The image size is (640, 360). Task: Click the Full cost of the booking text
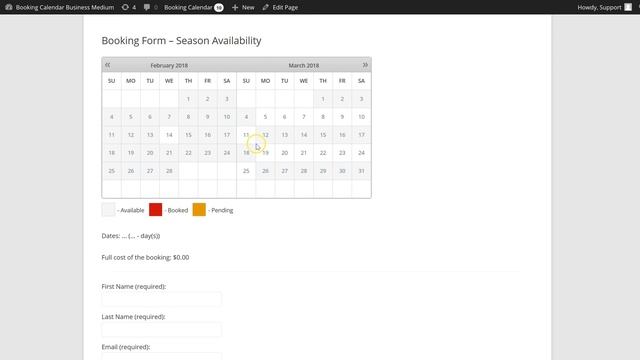coord(145,257)
